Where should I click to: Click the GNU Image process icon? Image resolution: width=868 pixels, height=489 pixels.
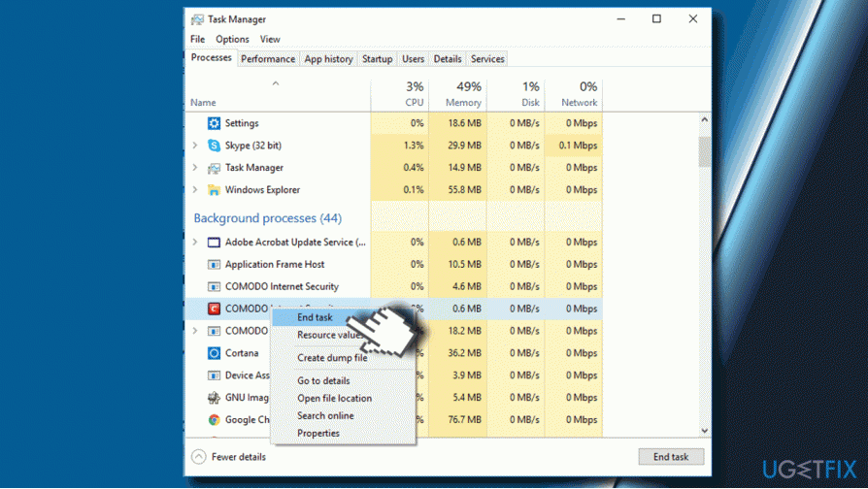(214, 397)
